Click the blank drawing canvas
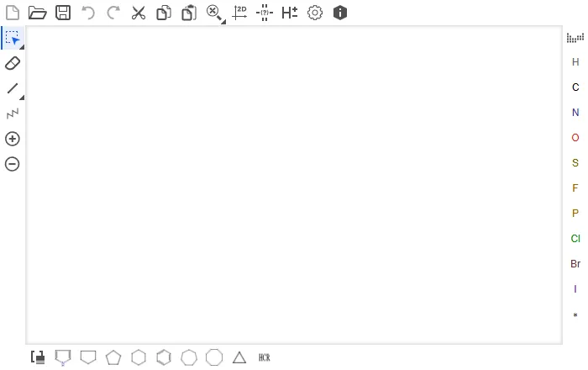 pyautogui.click(x=294, y=185)
